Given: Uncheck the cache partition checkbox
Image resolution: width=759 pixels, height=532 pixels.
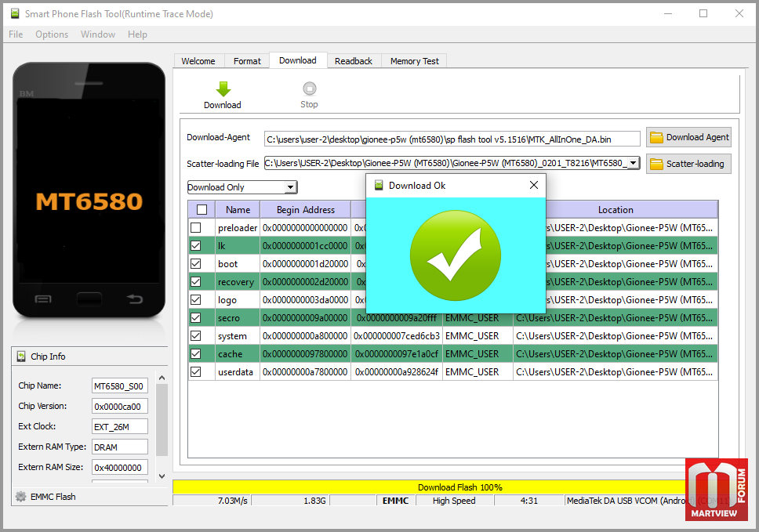Looking at the screenshot, I should click(x=195, y=354).
